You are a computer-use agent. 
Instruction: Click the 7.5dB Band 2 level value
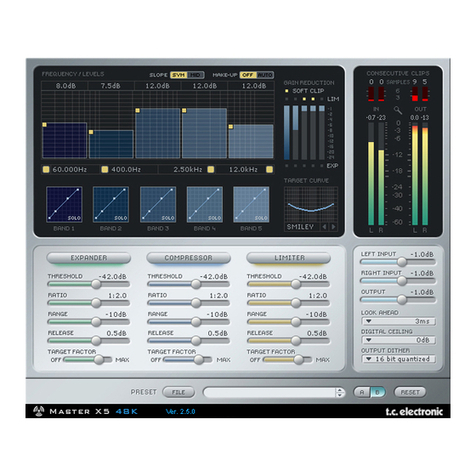click(x=110, y=86)
